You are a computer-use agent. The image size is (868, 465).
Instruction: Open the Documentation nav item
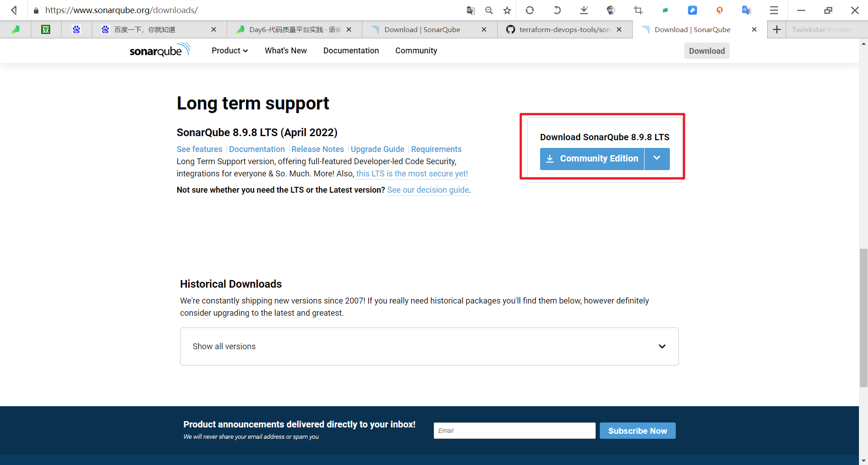351,51
